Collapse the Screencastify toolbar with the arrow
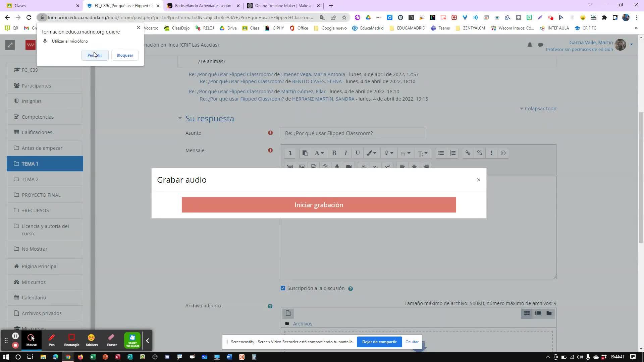 coord(147,341)
